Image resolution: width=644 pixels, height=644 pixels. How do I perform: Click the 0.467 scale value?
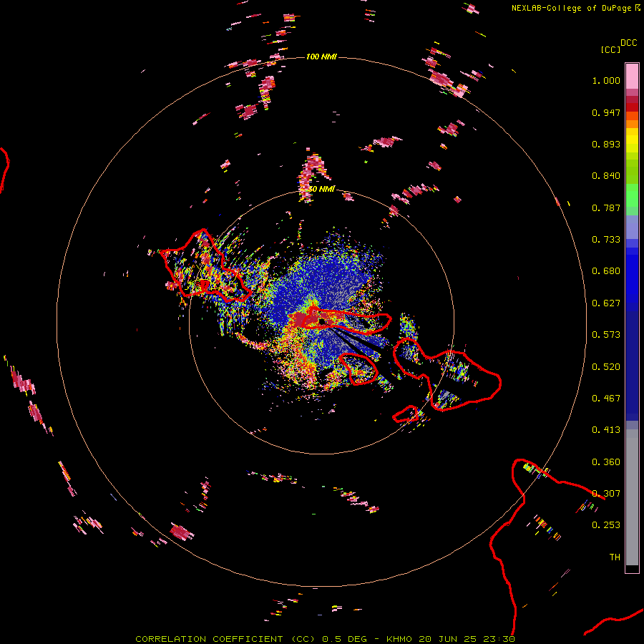click(606, 399)
